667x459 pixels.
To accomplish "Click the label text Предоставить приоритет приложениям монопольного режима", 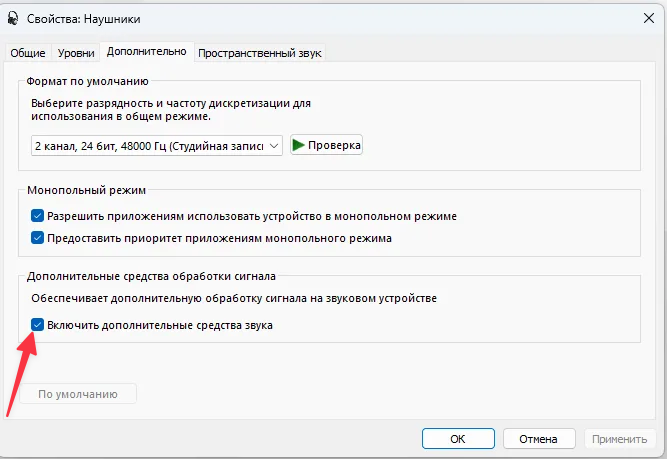I will pos(219,238).
